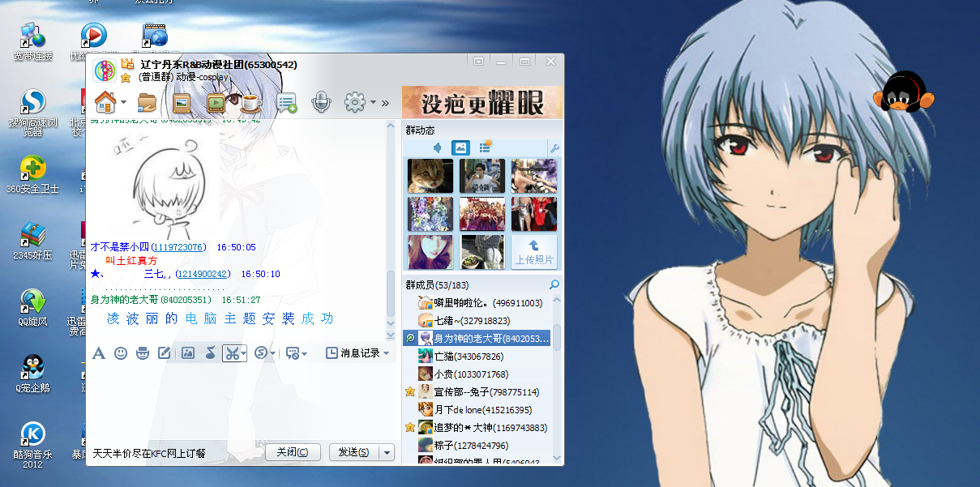The width and height of the screenshot is (980, 487).
Task: Open the 天天半价尽在KFC网上订餐 ad link
Action: pyautogui.click(x=149, y=454)
